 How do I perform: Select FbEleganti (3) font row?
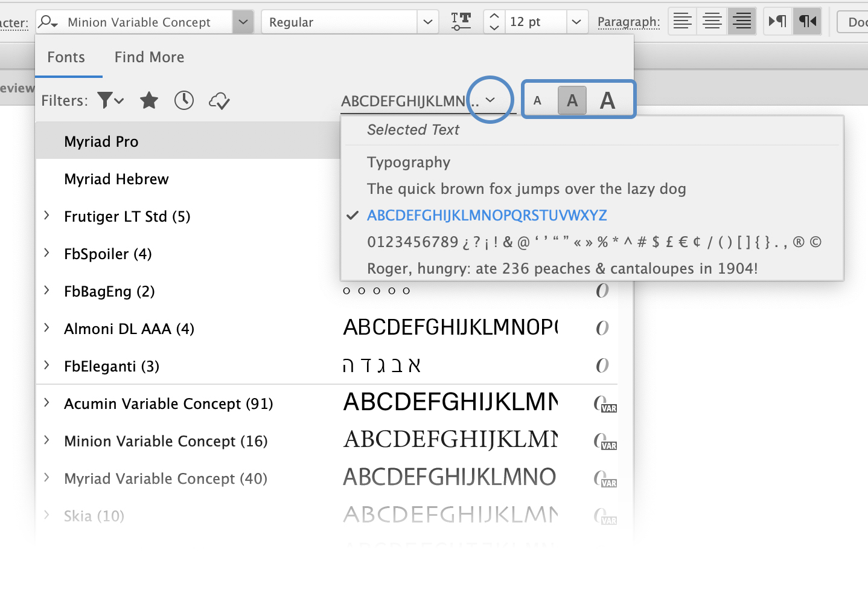pos(327,366)
